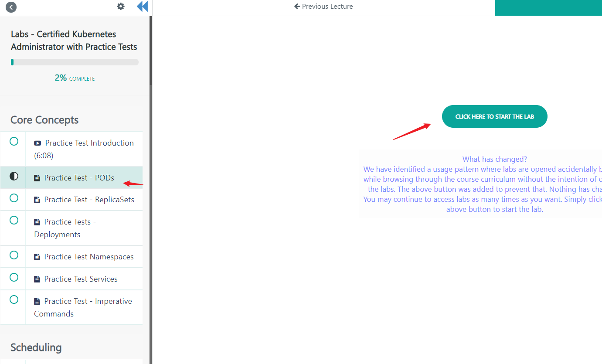The width and height of the screenshot is (602, 364).
Task: Open the settings gear icon
Action: point(121,6)
